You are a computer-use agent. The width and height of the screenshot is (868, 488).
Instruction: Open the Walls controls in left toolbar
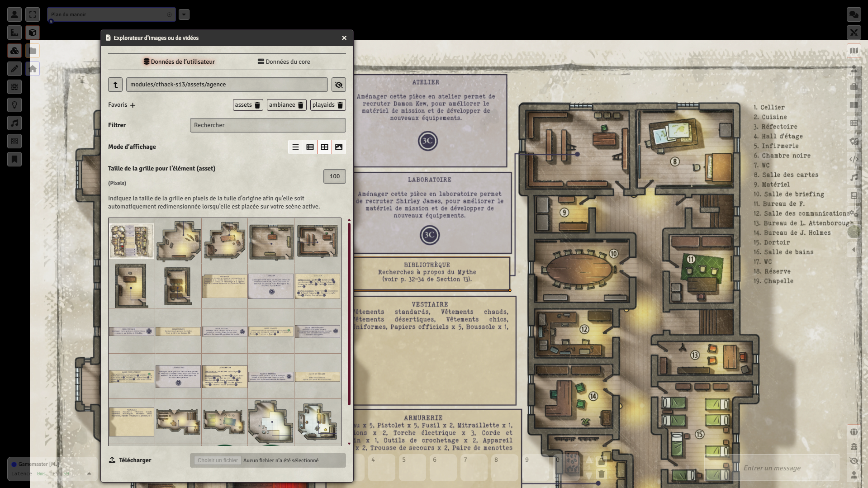pyautogui.click(x=14, y=87)
